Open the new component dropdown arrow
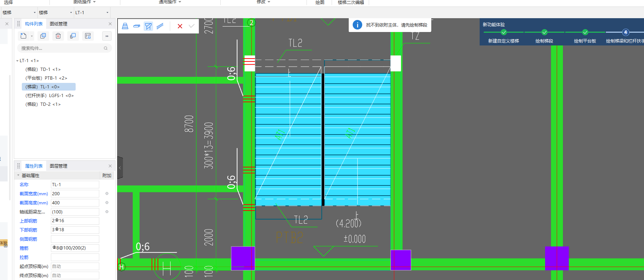644x280 pixels. (x=32, y=36)
